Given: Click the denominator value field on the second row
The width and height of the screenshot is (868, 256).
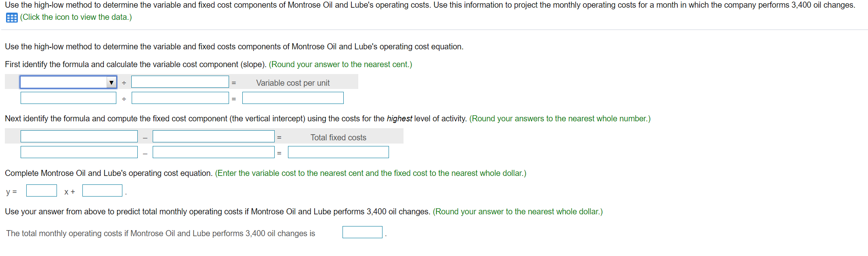Looking at the screenshot, I should [x=180, y=97].
